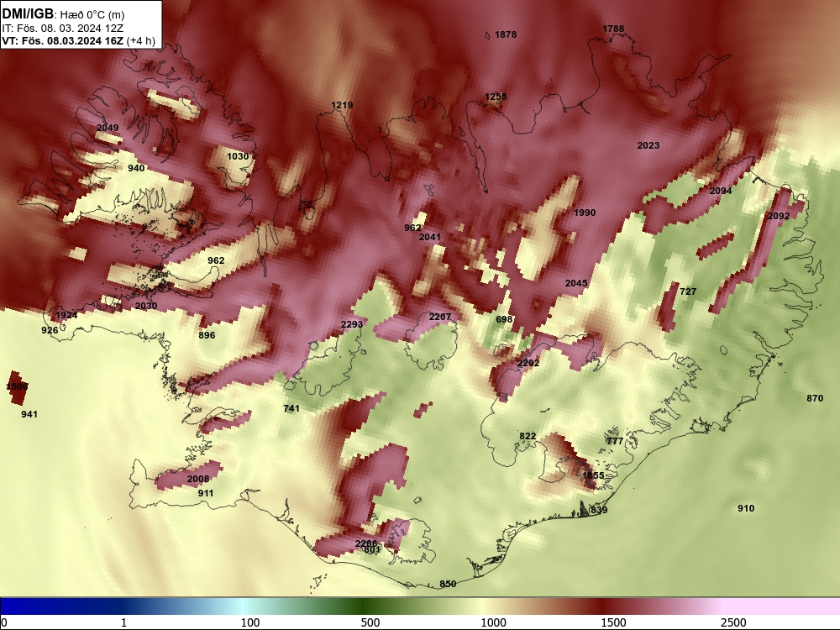Select the 2008 peninsula label
Viewport: 840px width, 630px height.
pyautogui.click(x=198, y=479)
